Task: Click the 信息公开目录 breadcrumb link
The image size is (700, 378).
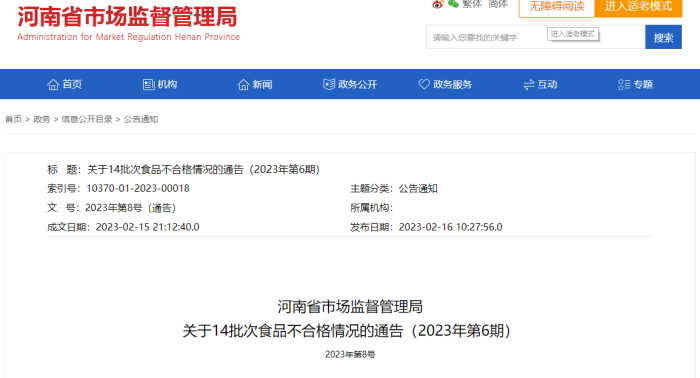Action: pos(87,119)
